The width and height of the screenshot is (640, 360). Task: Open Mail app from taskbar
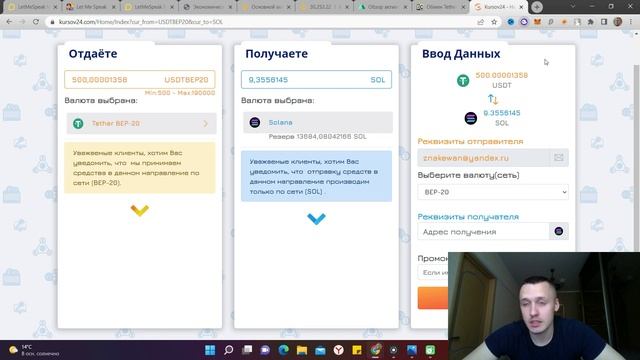320,350
